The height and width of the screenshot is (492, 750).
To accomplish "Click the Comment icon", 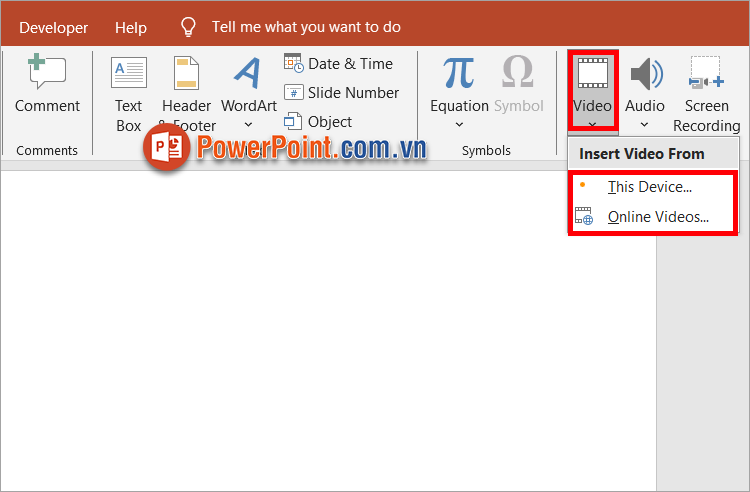I will point(47,73).
